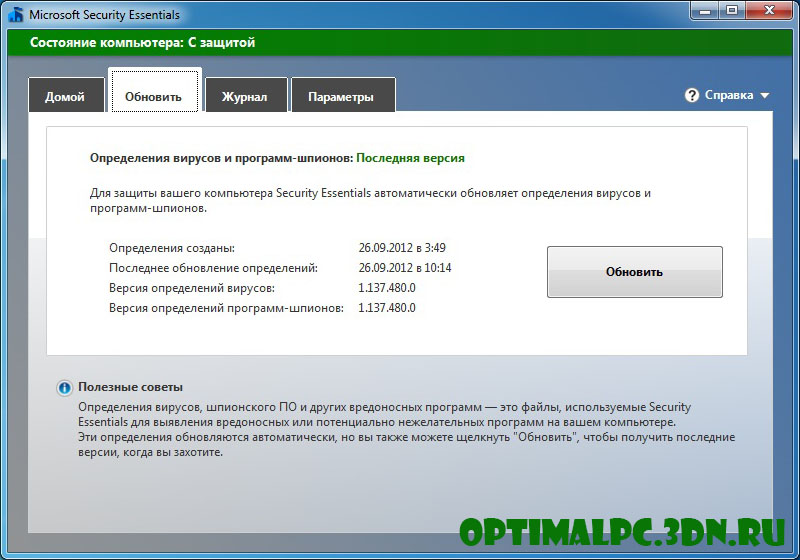The height and width of the screenshot is (560, 800).
Task: Switch to the Журнал tab
Action: (246, 95)
